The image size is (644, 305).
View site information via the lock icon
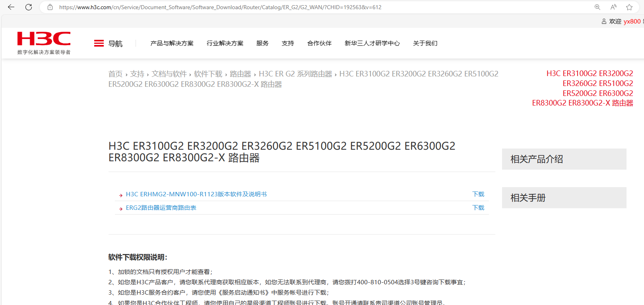pyautogui.click(x=50, y=7)
